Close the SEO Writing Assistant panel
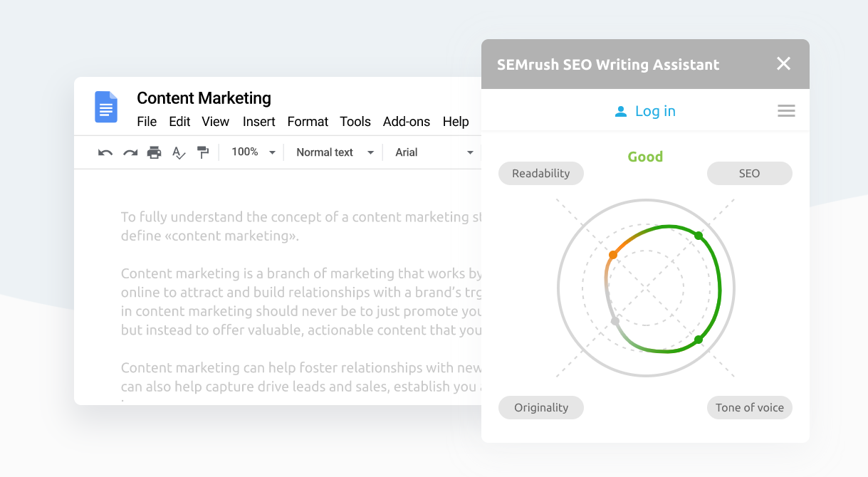 tap(783, 64)
